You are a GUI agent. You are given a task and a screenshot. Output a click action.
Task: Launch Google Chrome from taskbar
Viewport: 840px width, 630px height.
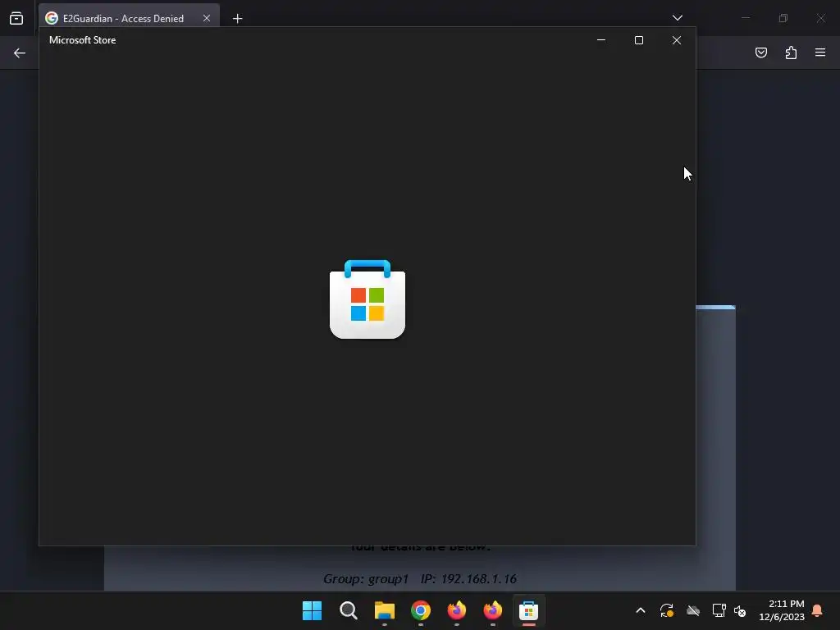click(421, 610)
